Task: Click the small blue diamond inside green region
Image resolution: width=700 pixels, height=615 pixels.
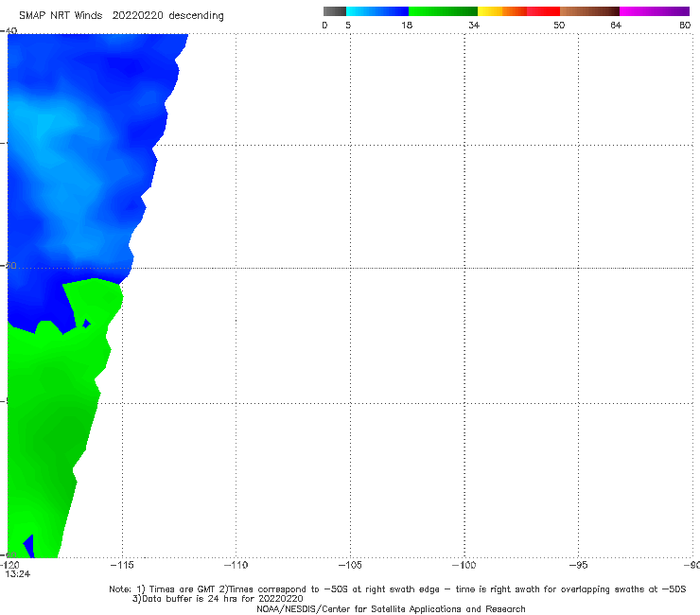Action: click(87, 324)
